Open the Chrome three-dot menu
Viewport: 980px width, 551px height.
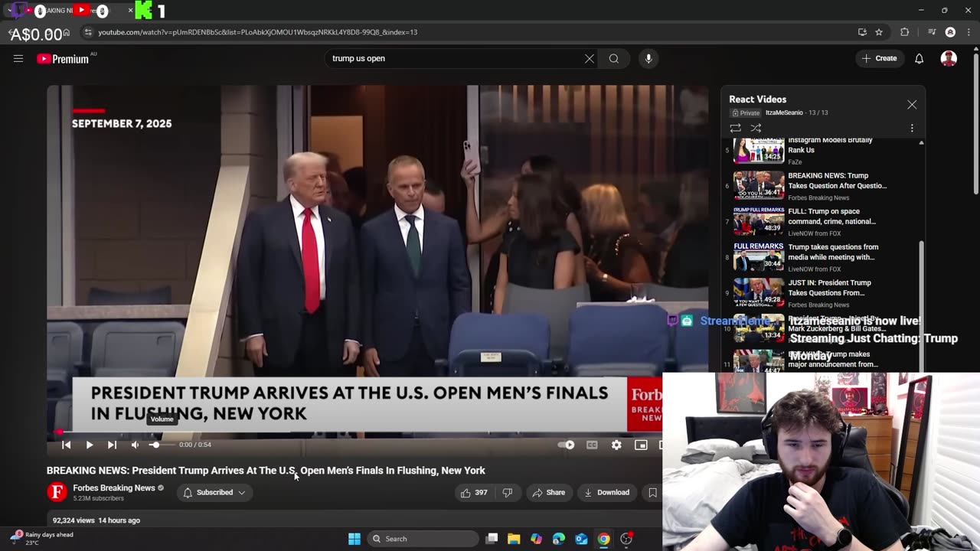tap(968, 32)
